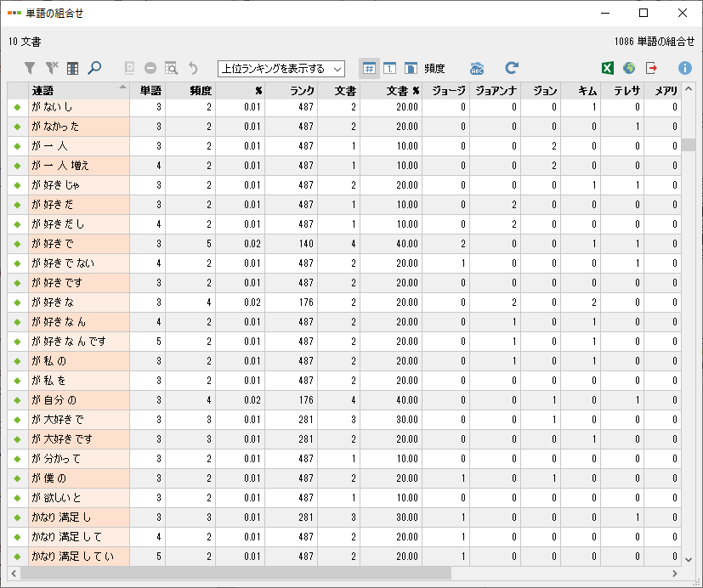Click the refresh arrow icon
The height and width of the screenshot is (588, 703).
coord(511,68)
